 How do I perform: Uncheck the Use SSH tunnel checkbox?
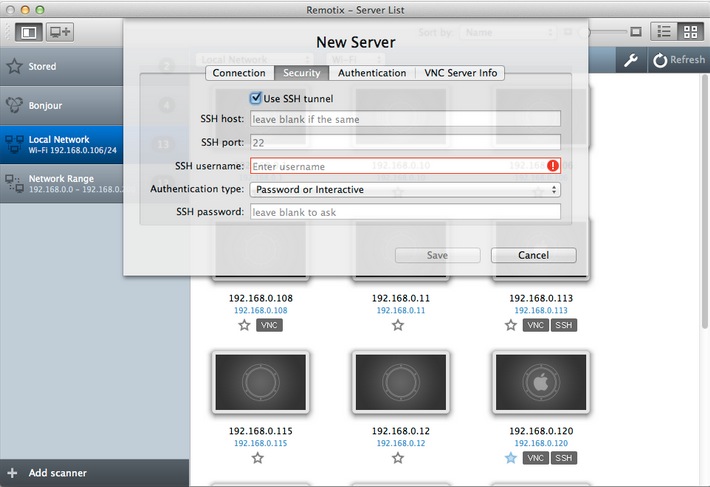[x=256, y=98]
